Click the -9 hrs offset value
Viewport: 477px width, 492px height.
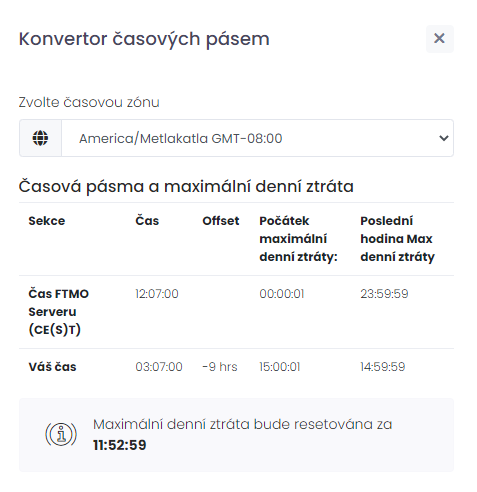[220, 367]
